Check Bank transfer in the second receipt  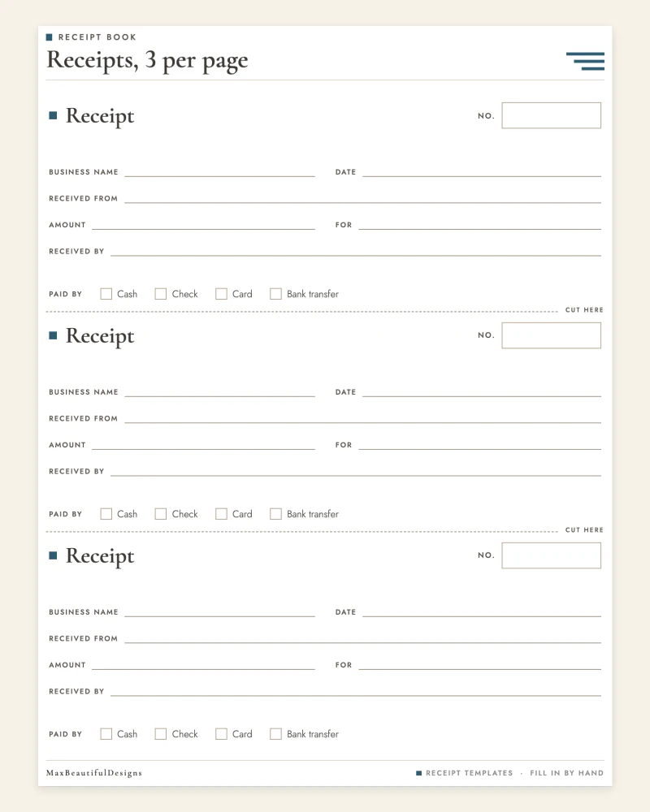tap(275, 514)
